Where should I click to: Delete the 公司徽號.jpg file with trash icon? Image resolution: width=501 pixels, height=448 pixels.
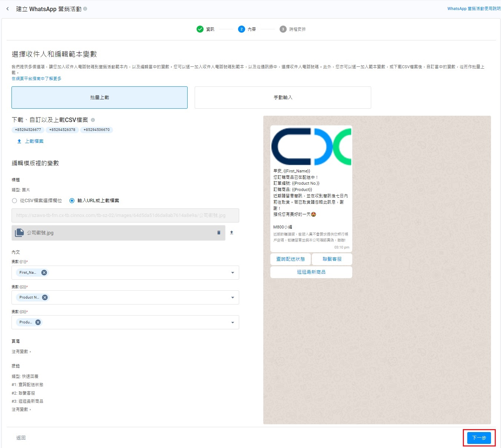219,233
